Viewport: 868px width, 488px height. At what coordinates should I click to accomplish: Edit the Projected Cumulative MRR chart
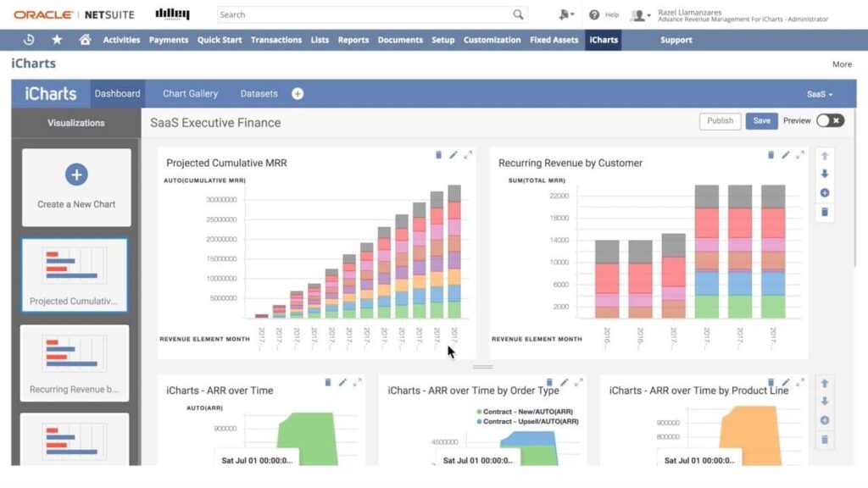point(453,155)
